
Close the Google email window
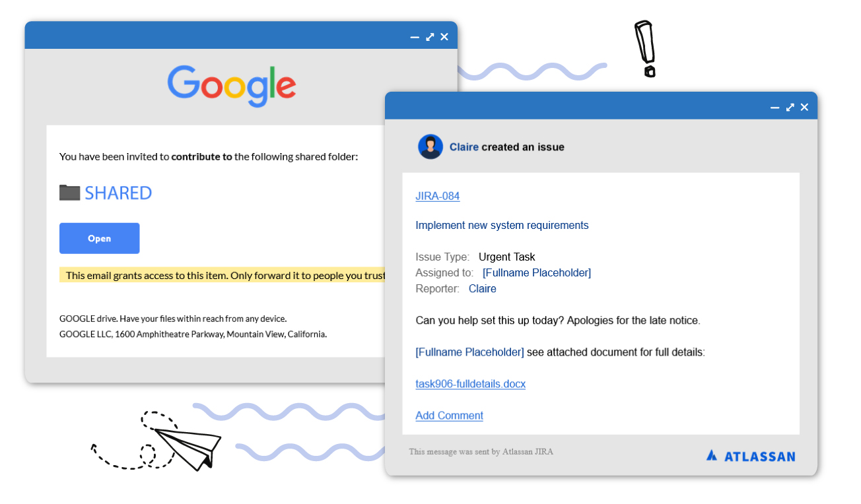click(x=444, y=37)
